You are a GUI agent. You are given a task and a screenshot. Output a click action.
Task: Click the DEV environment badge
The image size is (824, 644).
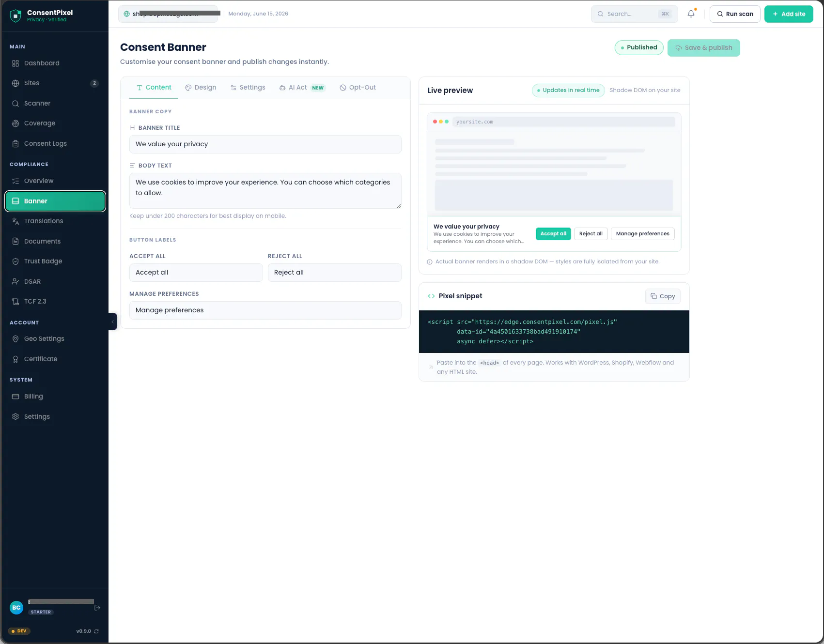tap(19, 631)
